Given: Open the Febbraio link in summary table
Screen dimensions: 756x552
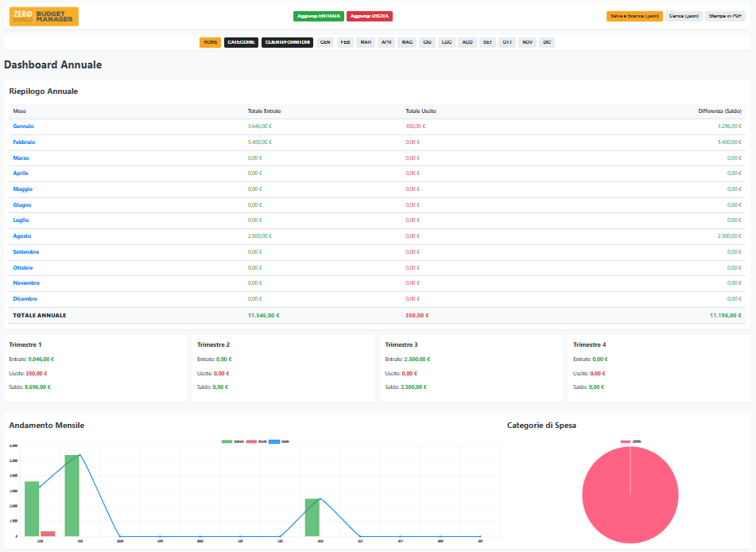Looking at the screenshot, I should (24, 142).
